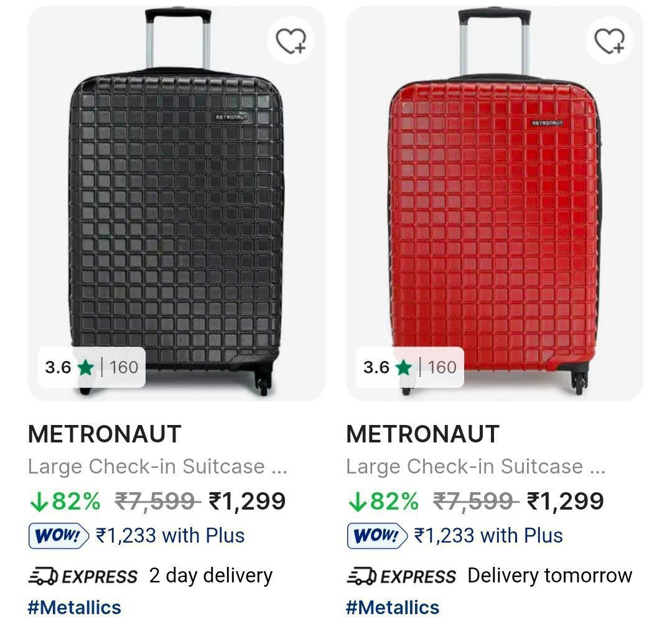Tap "Delivery tomorrow" text on red suitcase

coord(549,576)
